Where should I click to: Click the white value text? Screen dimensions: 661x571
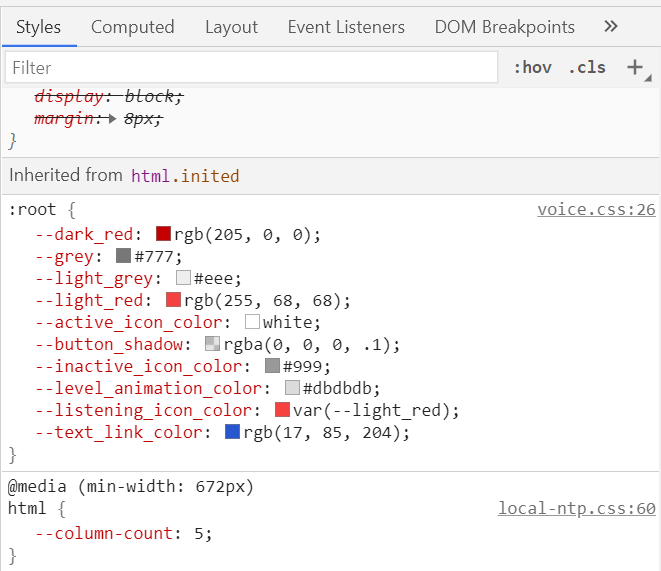click(x=288, y=322)
